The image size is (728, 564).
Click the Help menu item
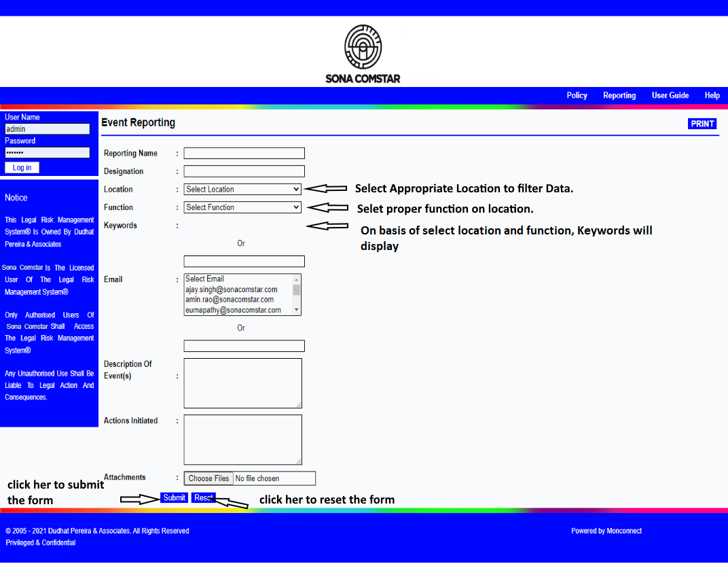coord(712,96)
